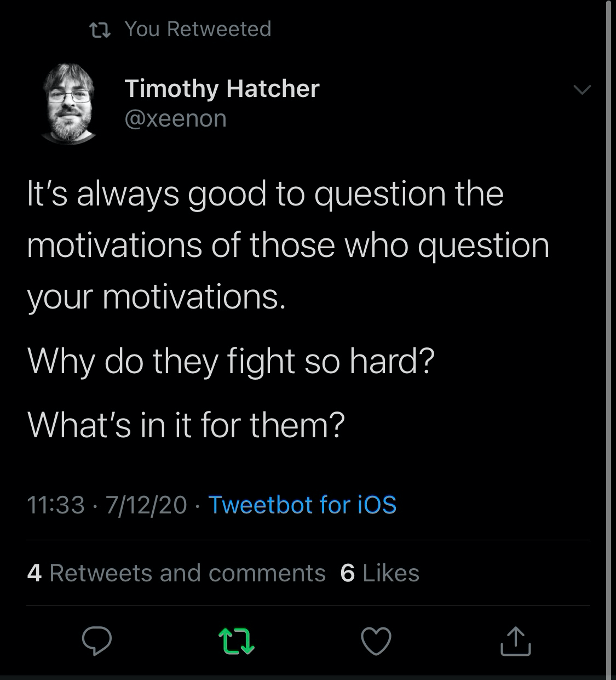Click the "your motivations." line of the tweet
616x680 pixels.
click(157, 297)
